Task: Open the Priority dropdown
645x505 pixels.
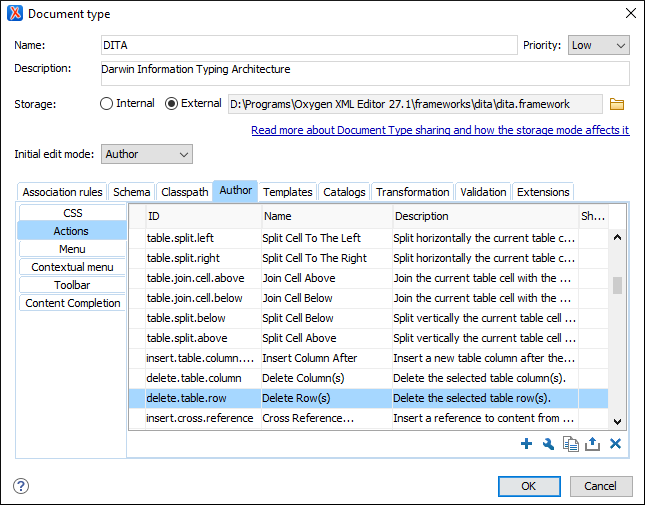Action: 598,45
